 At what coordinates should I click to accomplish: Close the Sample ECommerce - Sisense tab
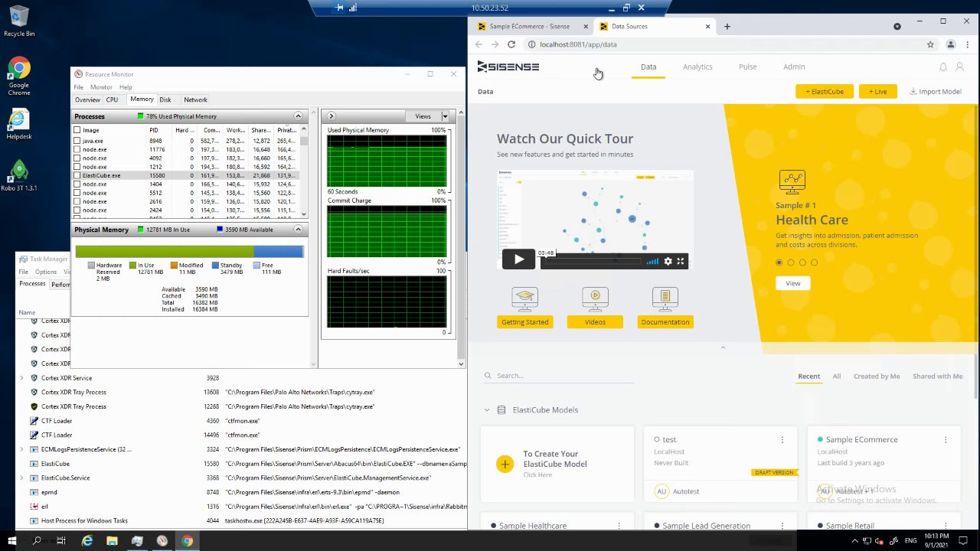(x=586, y=26)
